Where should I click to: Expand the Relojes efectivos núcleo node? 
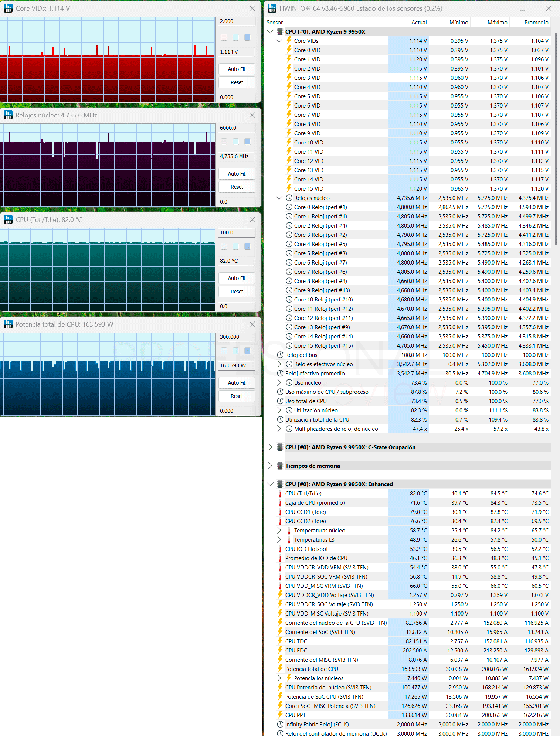pos(279,364)
